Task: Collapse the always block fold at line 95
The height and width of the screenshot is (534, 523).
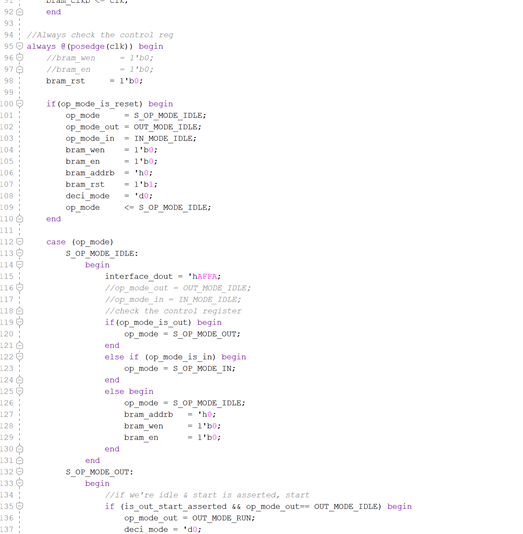Action: click(x=20, y=46)
